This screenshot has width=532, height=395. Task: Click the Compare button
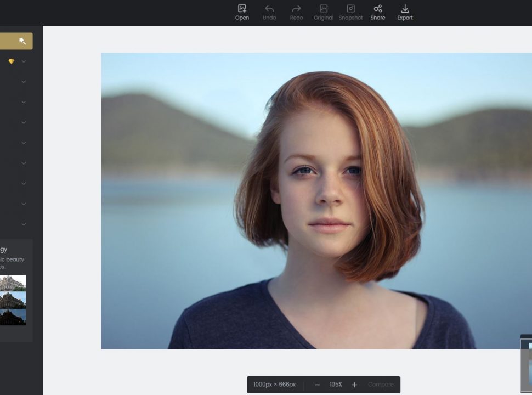[x=381, y=385]
